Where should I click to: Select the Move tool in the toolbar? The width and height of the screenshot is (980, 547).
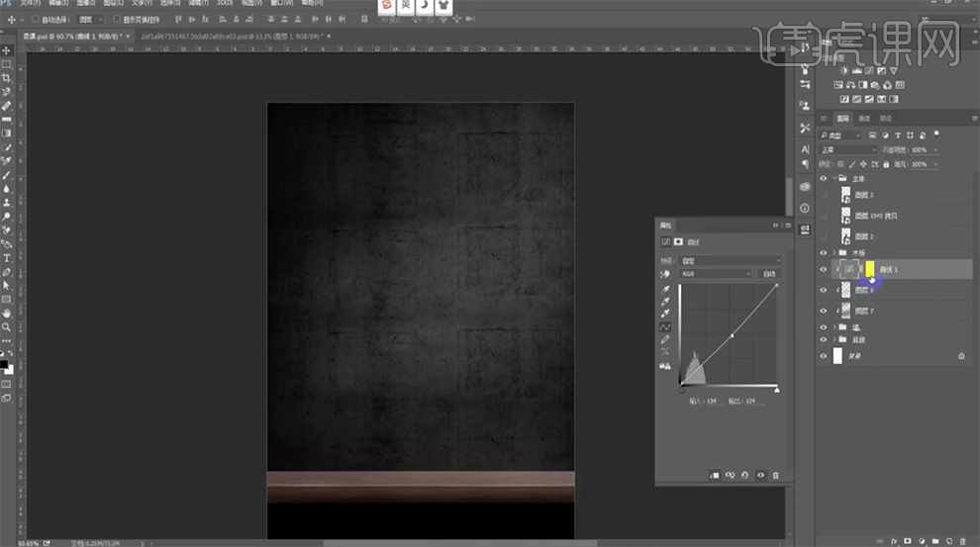(x=7, y=50)
